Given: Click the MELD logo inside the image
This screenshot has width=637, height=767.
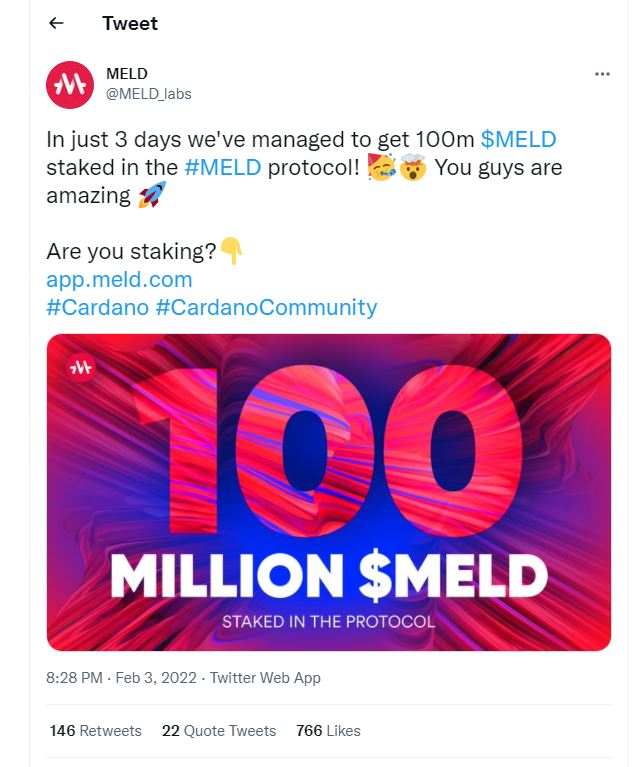Looking at the screenshot, I should click(81, 367).
